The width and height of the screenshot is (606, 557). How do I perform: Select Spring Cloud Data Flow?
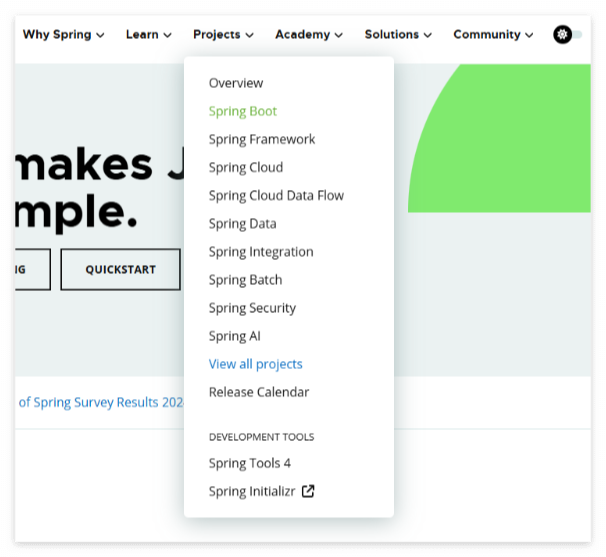276,196
